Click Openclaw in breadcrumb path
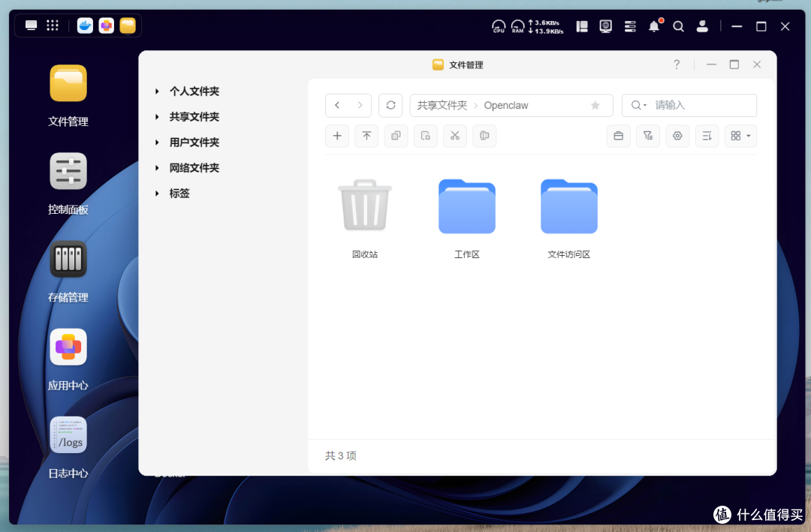 pyautogui.click(x=506, y=106)
